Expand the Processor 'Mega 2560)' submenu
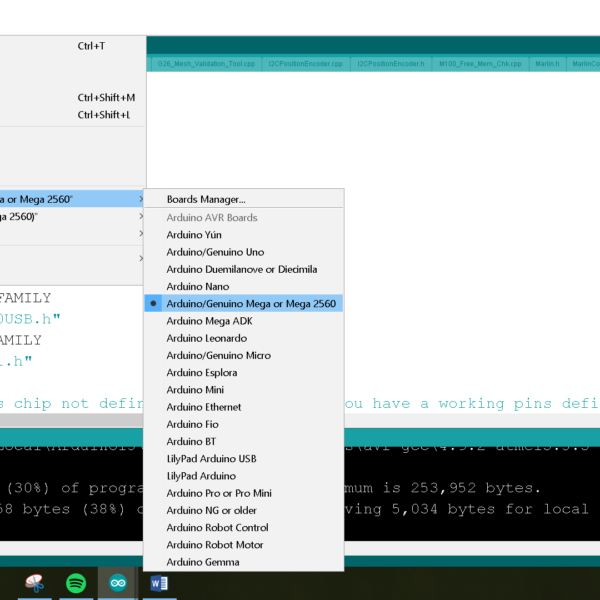The width and height of the screenshot is (600, 600). click(72, 217)
